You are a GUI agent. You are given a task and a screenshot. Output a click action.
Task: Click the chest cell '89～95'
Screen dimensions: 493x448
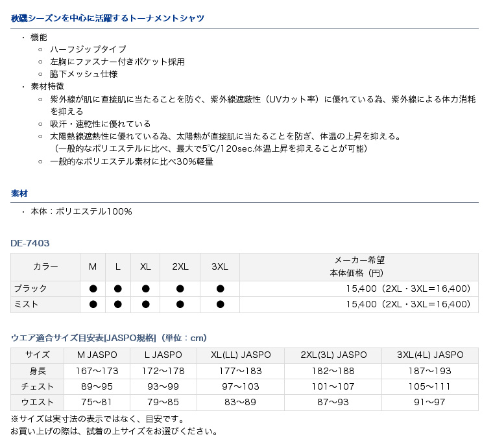click(97, 387)
